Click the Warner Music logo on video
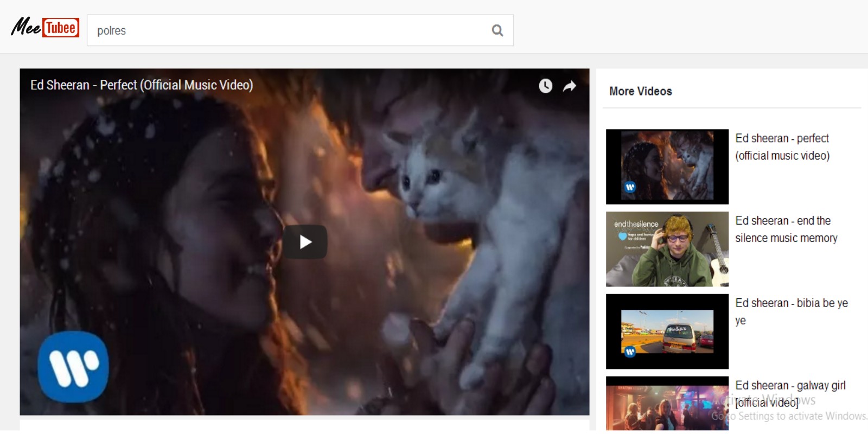Image resolution: width=868 pixels, height=434 pixels. [x=73, y=367]
